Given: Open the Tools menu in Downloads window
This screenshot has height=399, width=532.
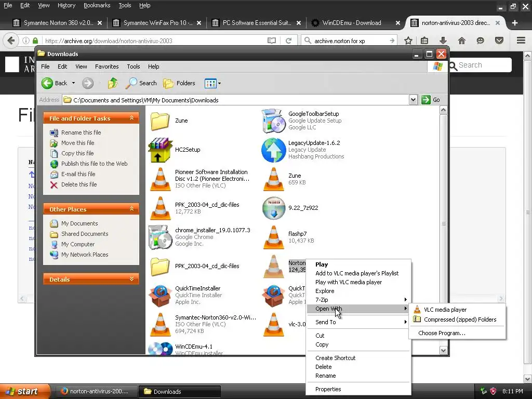Looking at the screenshot, I should 134,66.
